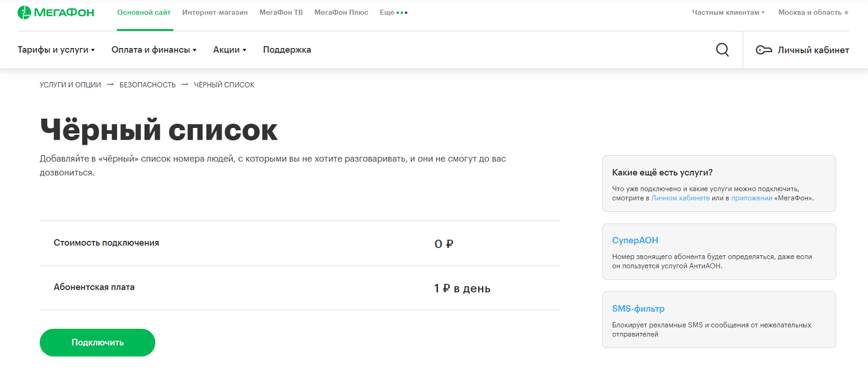Click the Чёрный список breadcrumb
Viewport: 868px width, 374px height.
pos(224,85)
